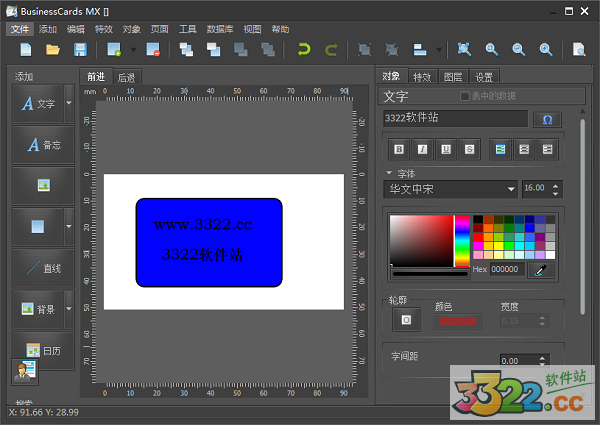Switch to the 后退 tab

127,78
